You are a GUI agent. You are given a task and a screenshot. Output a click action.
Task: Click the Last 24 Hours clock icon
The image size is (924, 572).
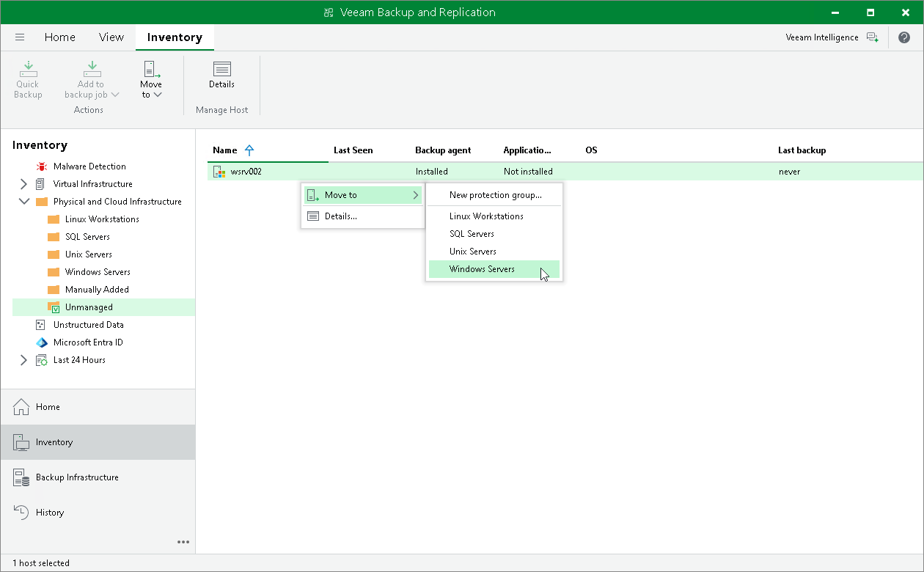tap(42, 360)
